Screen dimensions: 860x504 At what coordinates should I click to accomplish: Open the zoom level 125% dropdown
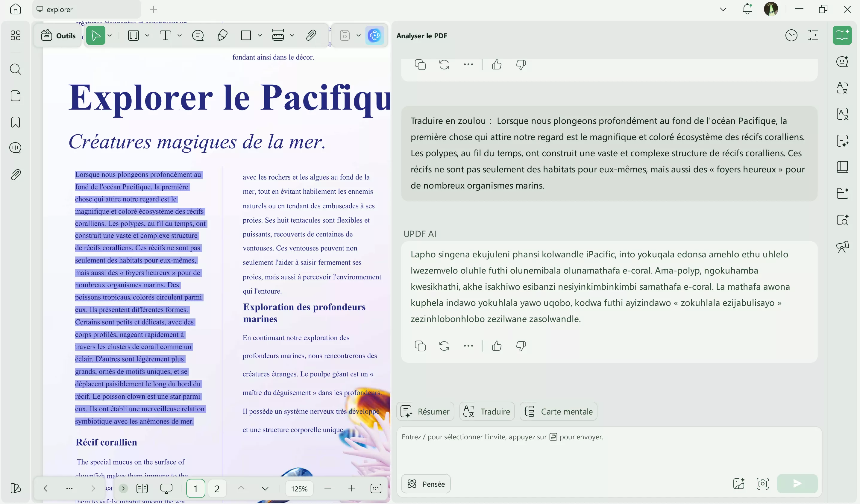299,489
